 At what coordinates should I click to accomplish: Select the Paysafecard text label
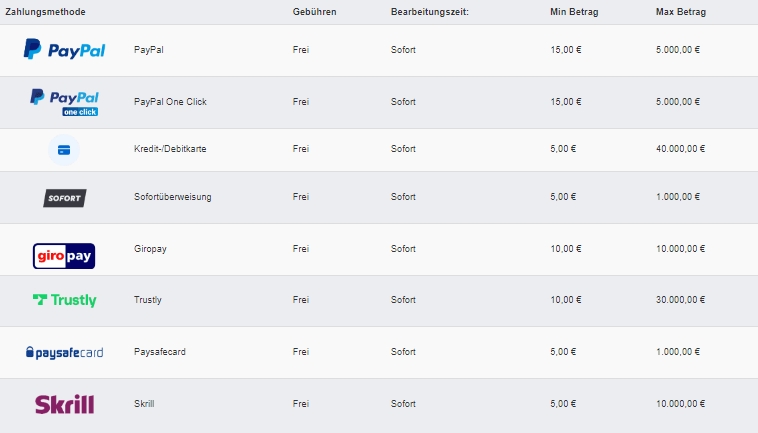[160, 351]
